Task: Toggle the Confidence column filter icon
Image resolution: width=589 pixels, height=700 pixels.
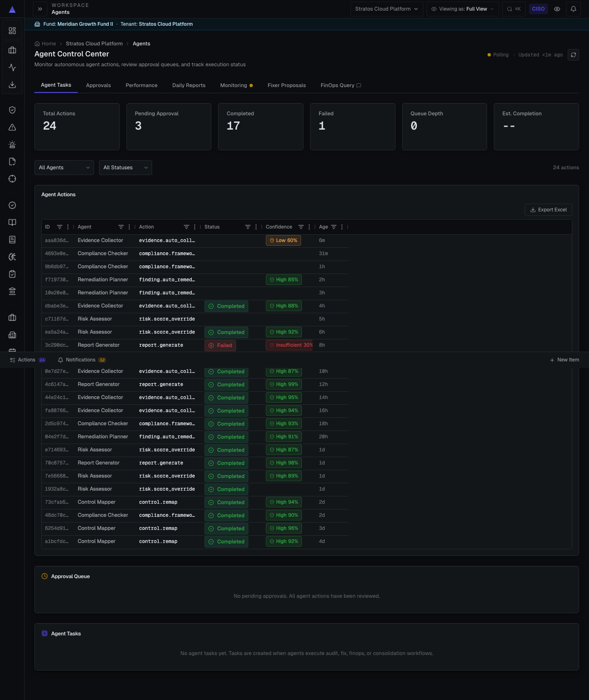Action: [x=301, y=227]
